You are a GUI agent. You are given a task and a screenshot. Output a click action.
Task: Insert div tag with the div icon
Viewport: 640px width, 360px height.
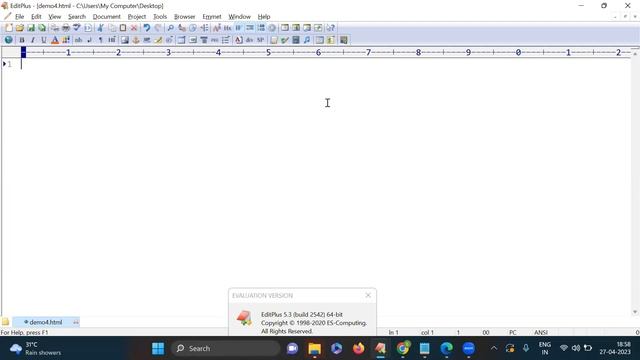point(249,40)
